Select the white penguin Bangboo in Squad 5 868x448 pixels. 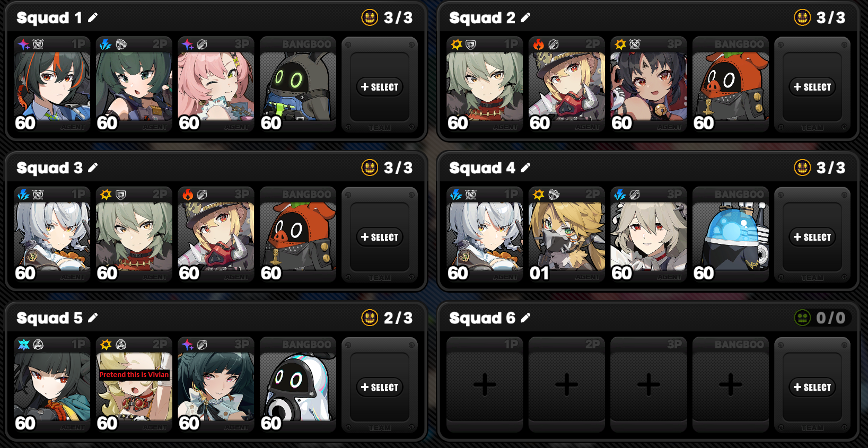point(298,384)
